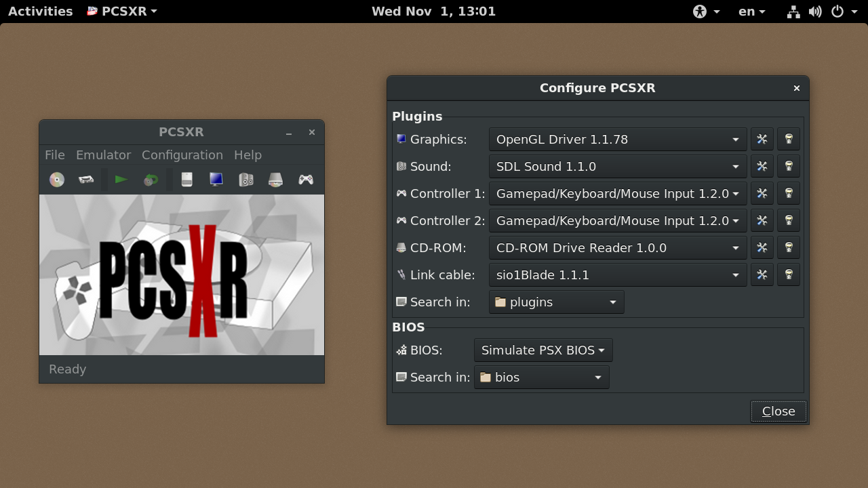Open graphics settings via monitor toolbar icon
The width and height of the screenshot is (868, 488).
pyautogui.click(x=216, y=180)
